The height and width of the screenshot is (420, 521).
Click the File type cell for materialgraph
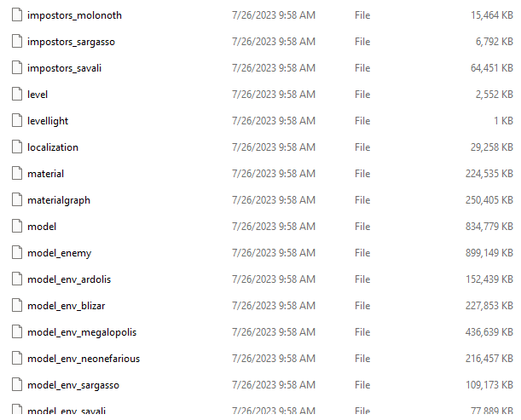[x=362, y=200]
